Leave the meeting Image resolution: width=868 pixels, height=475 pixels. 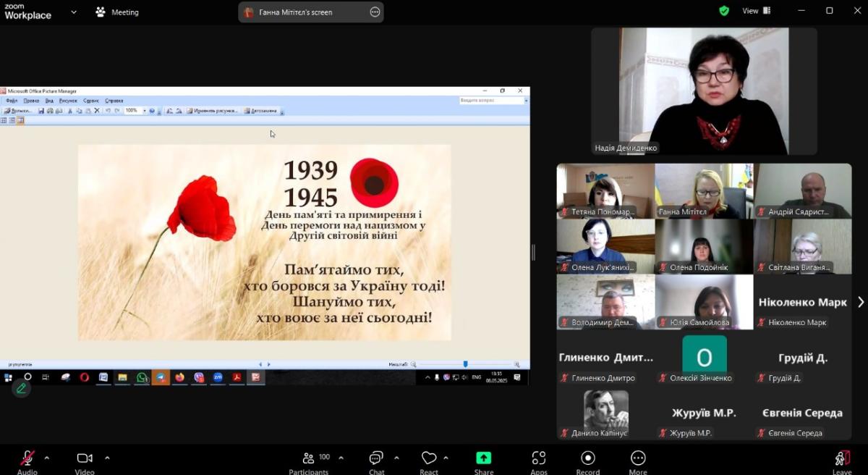tap(841, 459)
